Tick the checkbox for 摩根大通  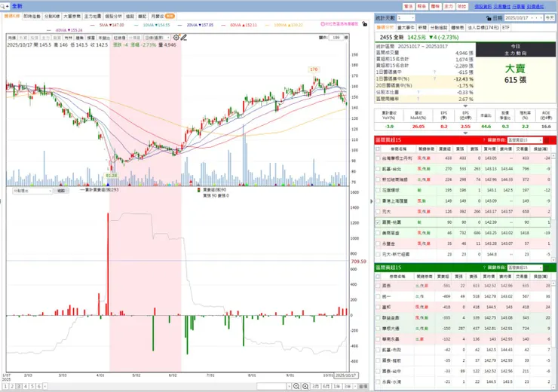click(x=378, y=329)
